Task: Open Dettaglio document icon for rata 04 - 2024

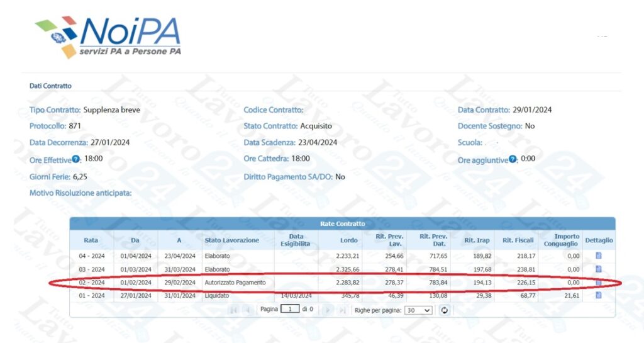Action: pyautogui.click(x=599, y=256)
